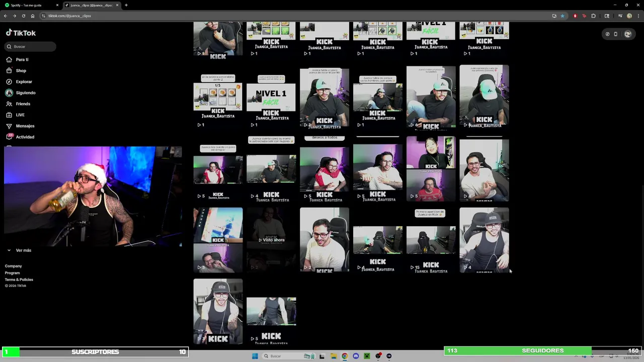The width and height of the screenshot is (644, 362).
Task: Open Discord from the taskbar
Action: (356, 356)
